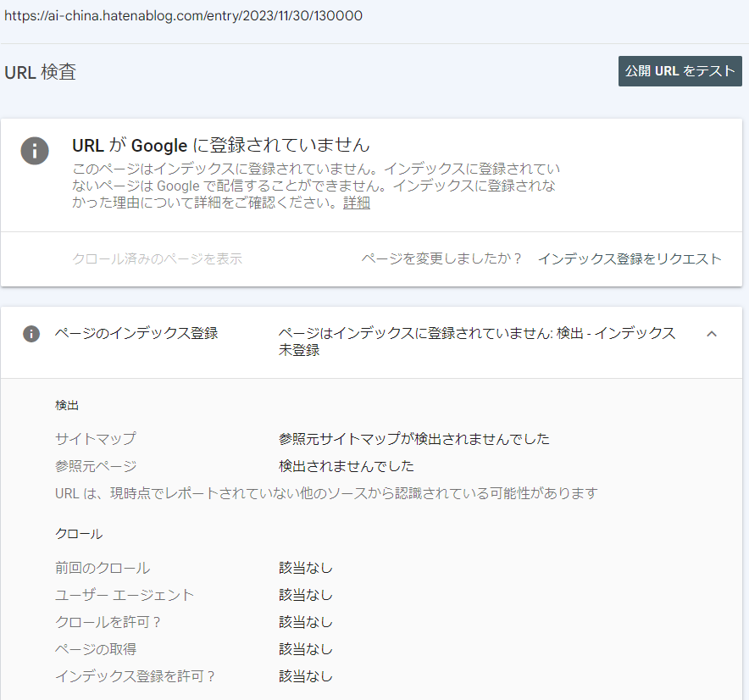Image resolution: width=749 pixels, height=700 pixels.
Task: Open the 詳細 link in the description
Action: coord(357,203)
